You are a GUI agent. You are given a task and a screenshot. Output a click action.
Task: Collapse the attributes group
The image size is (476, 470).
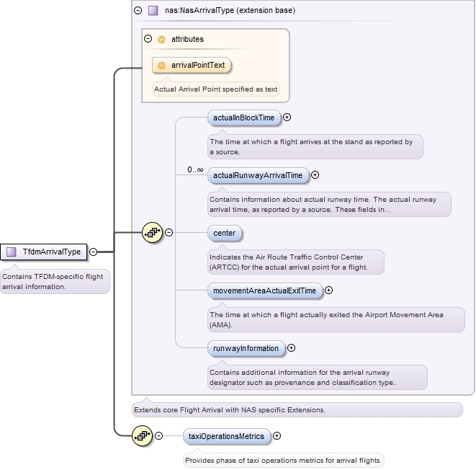pyautogui.click(x=148, y=39)
